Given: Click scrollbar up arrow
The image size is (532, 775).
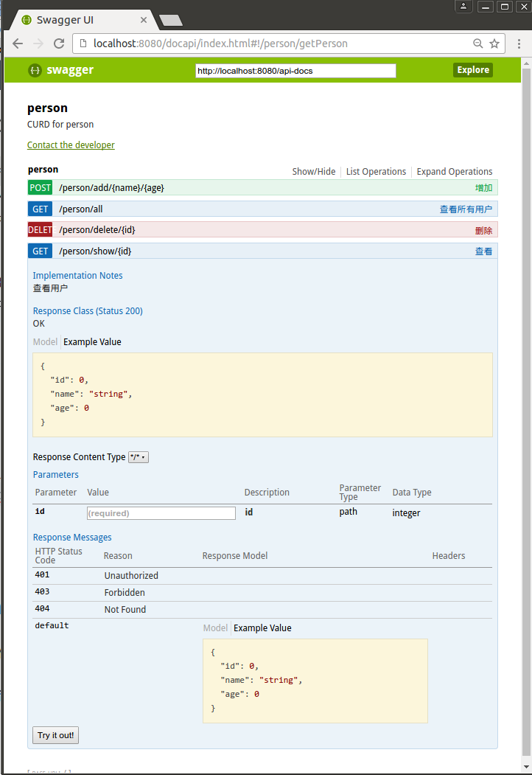Looking at the screenshot, I should (x=526, y=63).
